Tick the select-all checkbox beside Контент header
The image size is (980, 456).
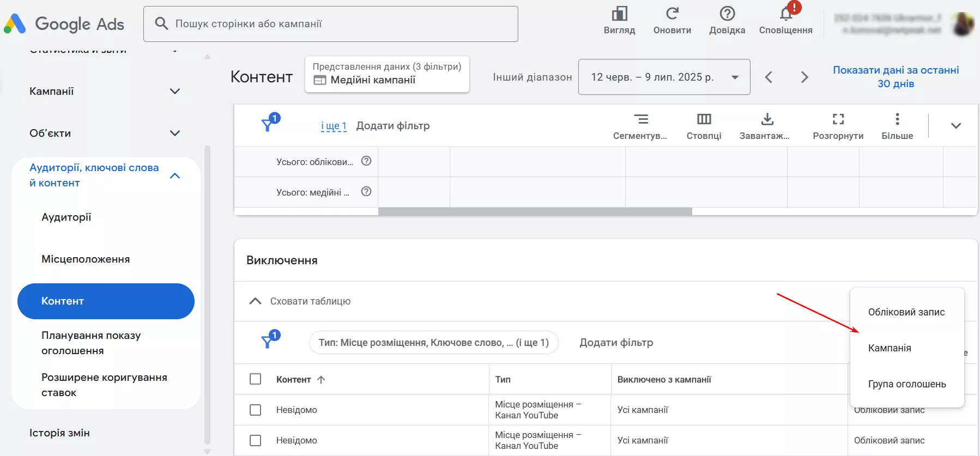coord(255,379)
